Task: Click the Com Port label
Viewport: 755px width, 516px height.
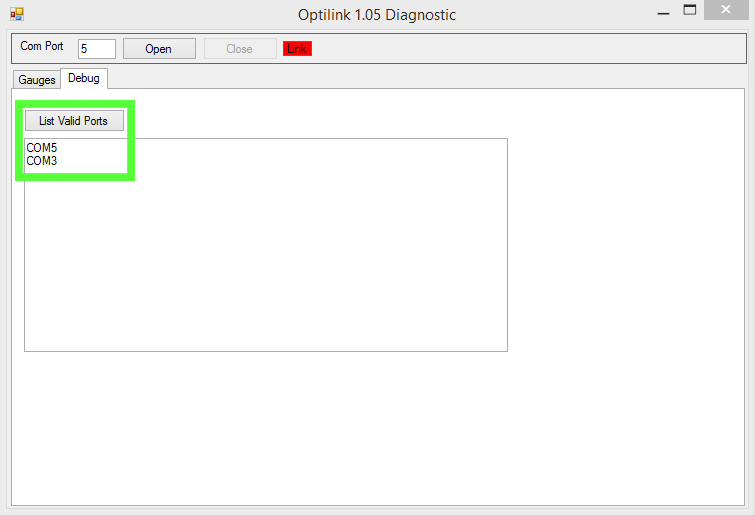Action: tap(42, 46)
